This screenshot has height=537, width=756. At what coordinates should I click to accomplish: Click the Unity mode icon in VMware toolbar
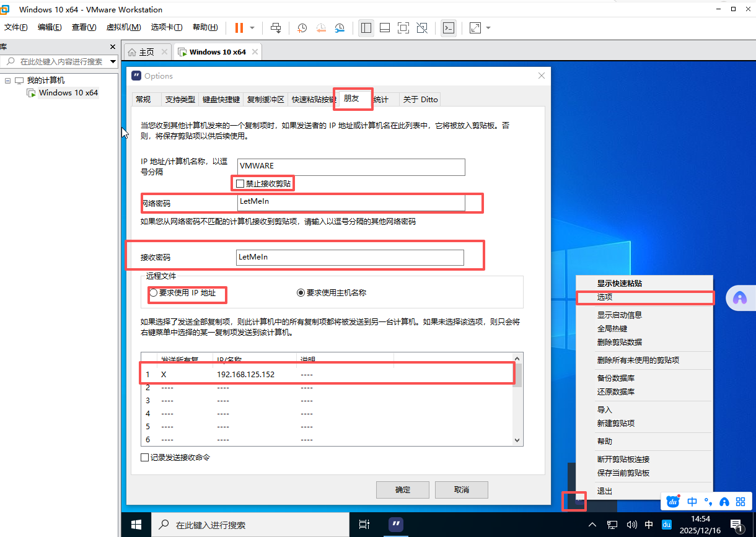[x=422, y=28]
